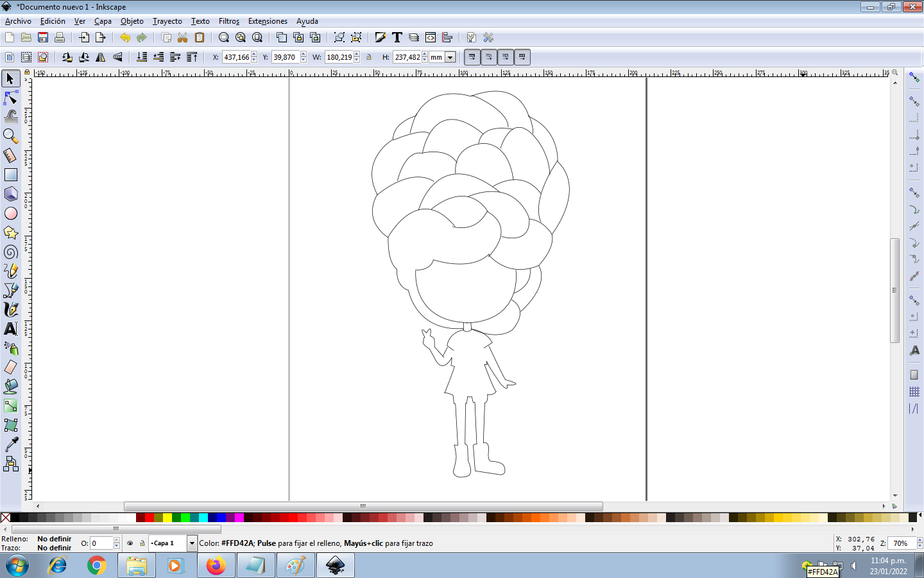This screenshot has width=924, height=578.
Task: Click the Undo arrow icon
Action: point(124,38)
